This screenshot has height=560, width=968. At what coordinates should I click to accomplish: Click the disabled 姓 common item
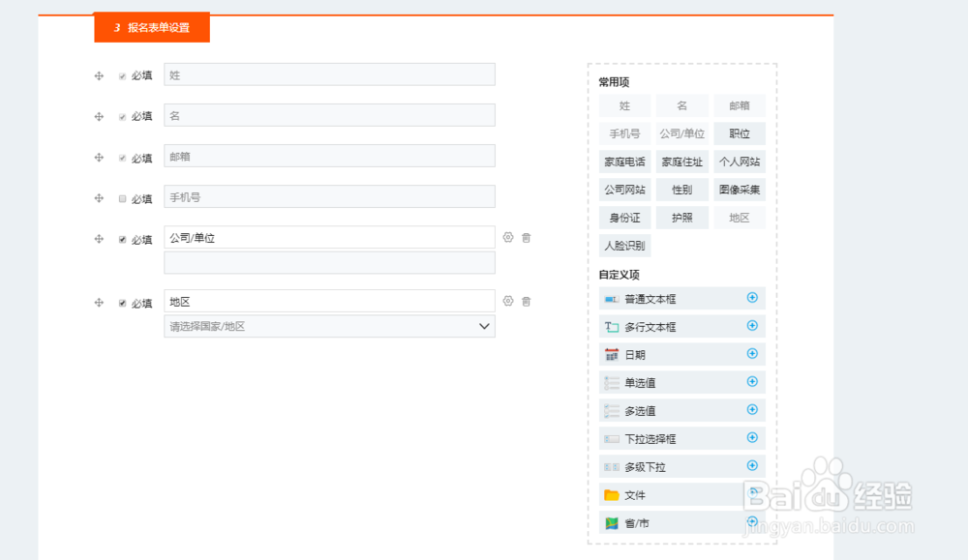[624, 105]
